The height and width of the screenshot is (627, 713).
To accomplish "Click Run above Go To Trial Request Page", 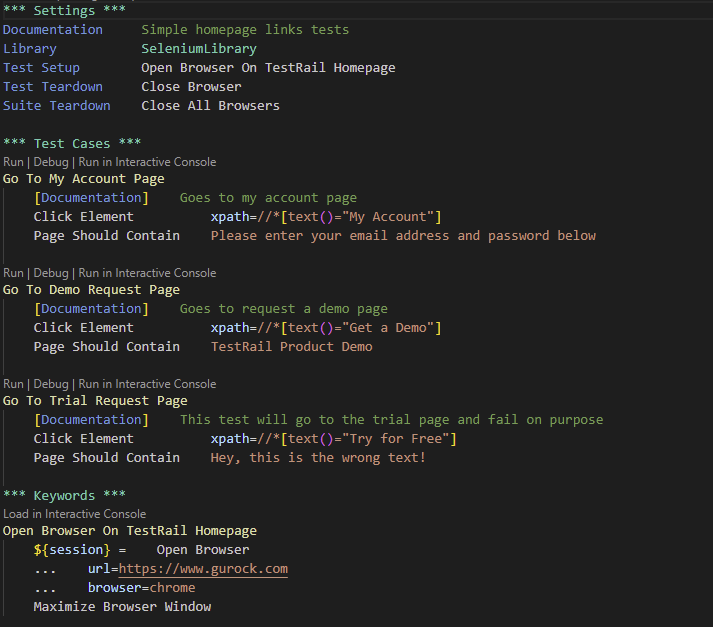I will coord(13,384).
